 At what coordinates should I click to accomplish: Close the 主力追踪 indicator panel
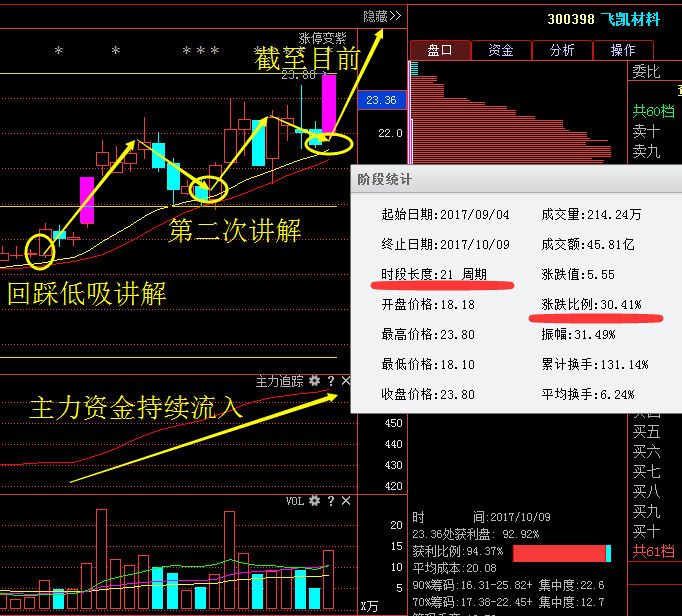tap(346, 381)
